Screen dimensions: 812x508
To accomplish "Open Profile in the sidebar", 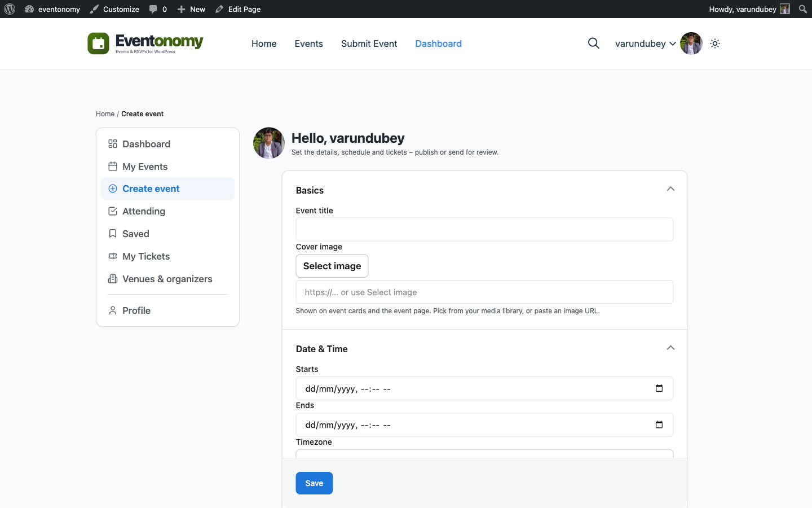I will [x=167, y=310].
